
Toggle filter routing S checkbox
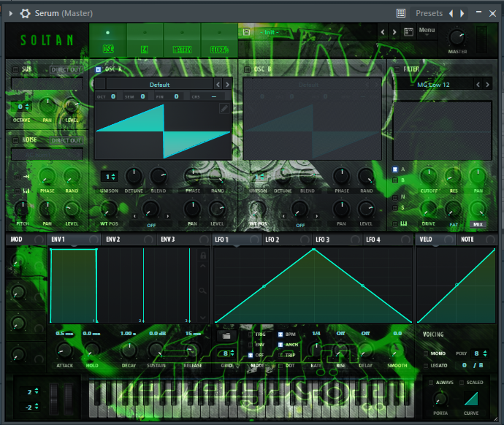(395, 208)
